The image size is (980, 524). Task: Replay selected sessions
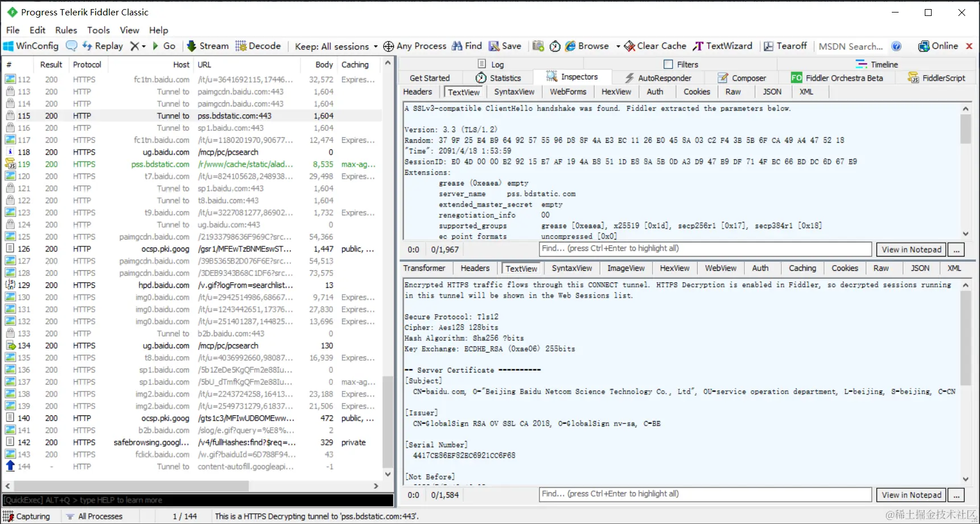(102, 46)
